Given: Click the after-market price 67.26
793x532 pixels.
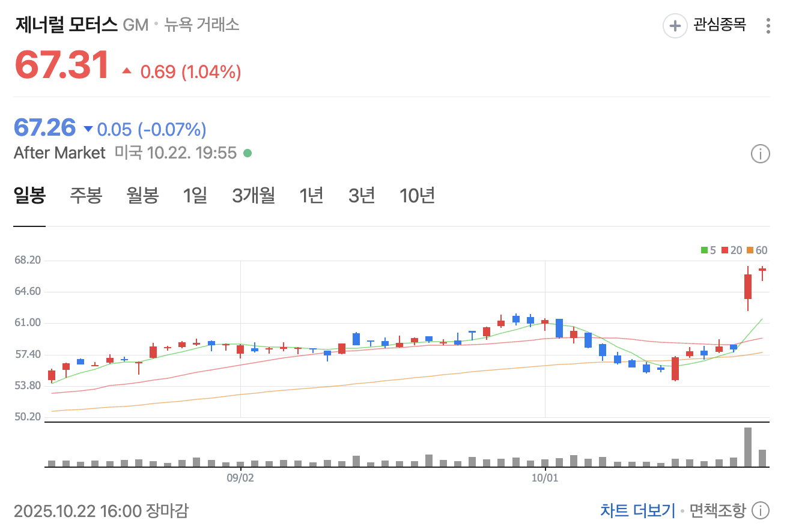Looking at the screenshot, I should point(45,128).
